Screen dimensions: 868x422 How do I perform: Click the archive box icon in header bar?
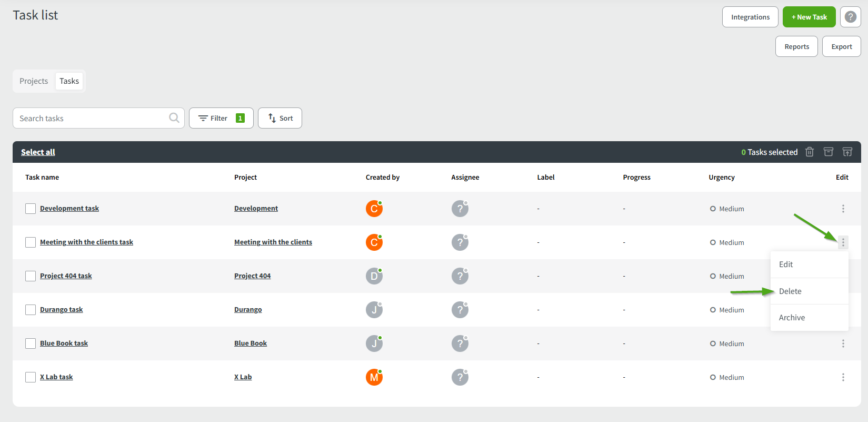(x=829, y=152)
